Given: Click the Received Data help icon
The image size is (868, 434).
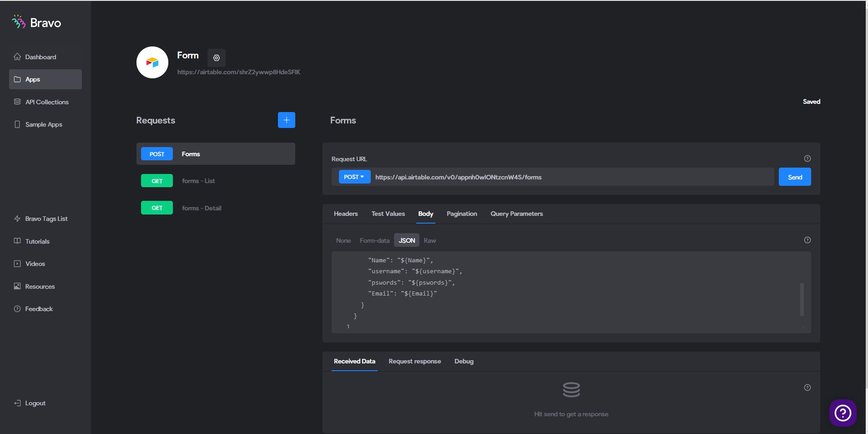Looking at the screenshot, I should click(x=807, y=388).
